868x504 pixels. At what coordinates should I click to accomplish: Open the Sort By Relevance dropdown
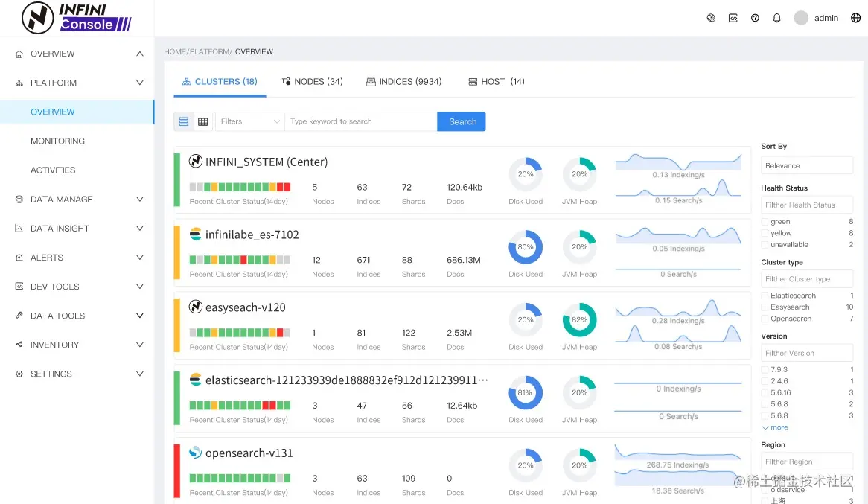pos(806,165)
